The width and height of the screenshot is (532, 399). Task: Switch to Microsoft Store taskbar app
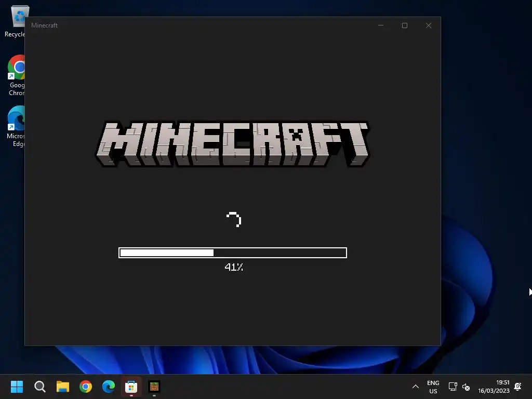click(131, 387)
